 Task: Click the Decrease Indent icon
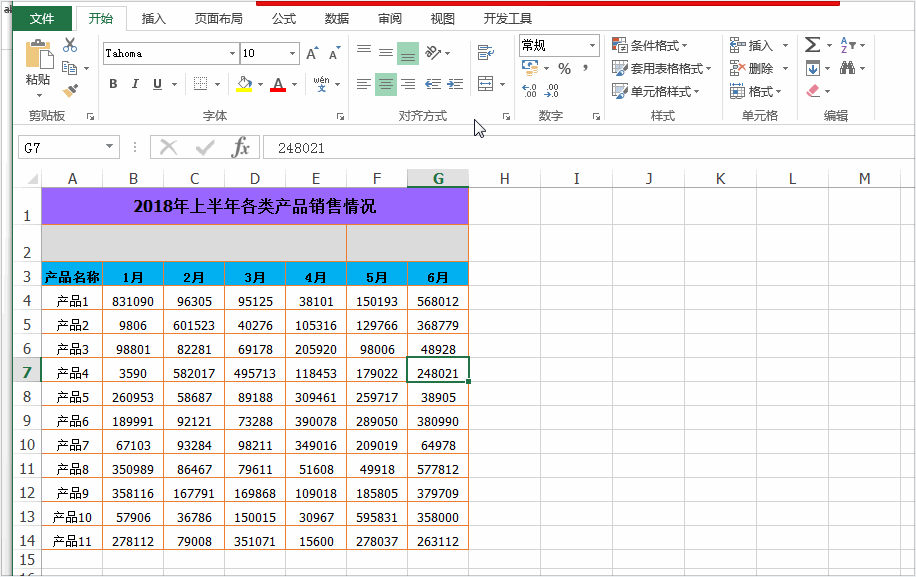click(433, 84)
